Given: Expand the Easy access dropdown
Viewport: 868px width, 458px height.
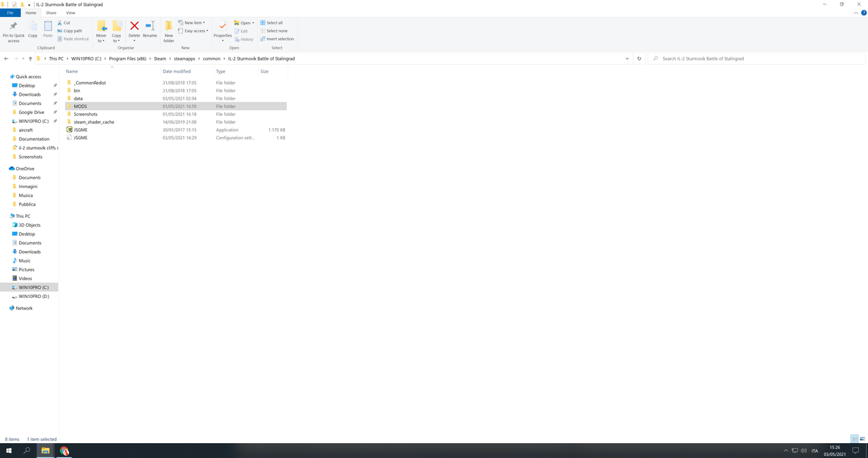Looking at the screenshot, I should pyautogui.click(x=193, y=31).
